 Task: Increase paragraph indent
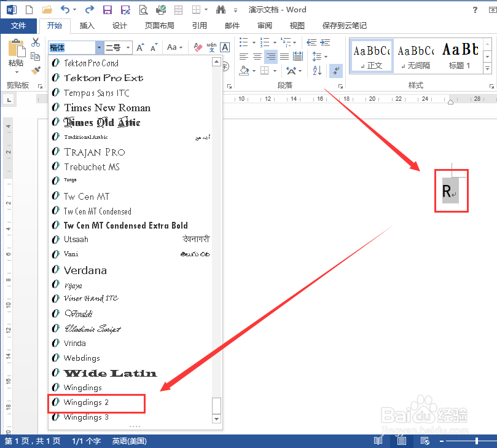point(325,42)
